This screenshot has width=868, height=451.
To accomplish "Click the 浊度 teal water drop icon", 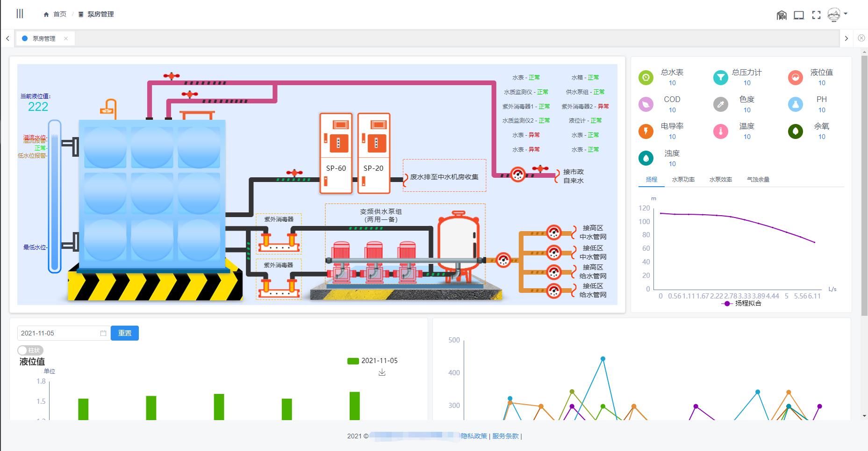I will coord(646,158).
